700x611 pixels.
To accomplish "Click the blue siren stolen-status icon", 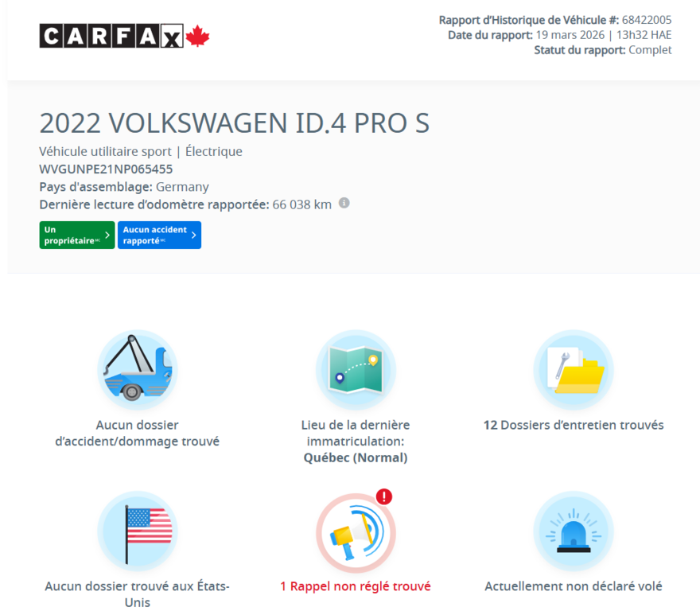I will [573, 530].
